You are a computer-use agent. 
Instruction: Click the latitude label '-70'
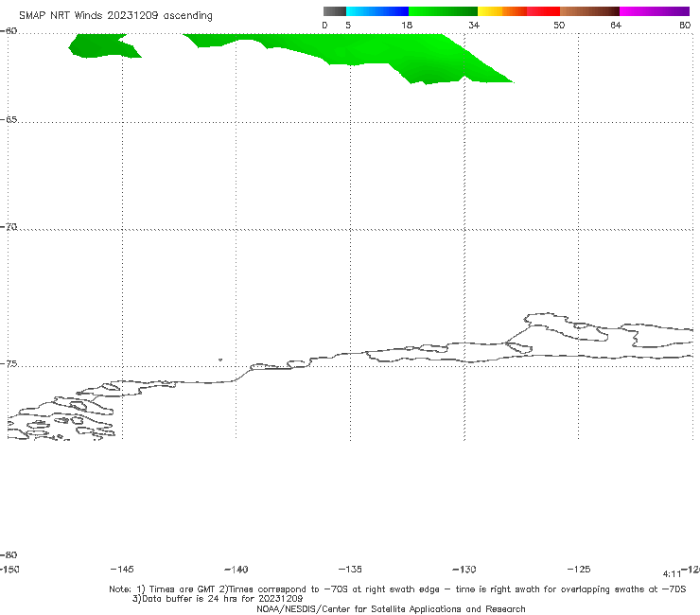pos(9,227)
